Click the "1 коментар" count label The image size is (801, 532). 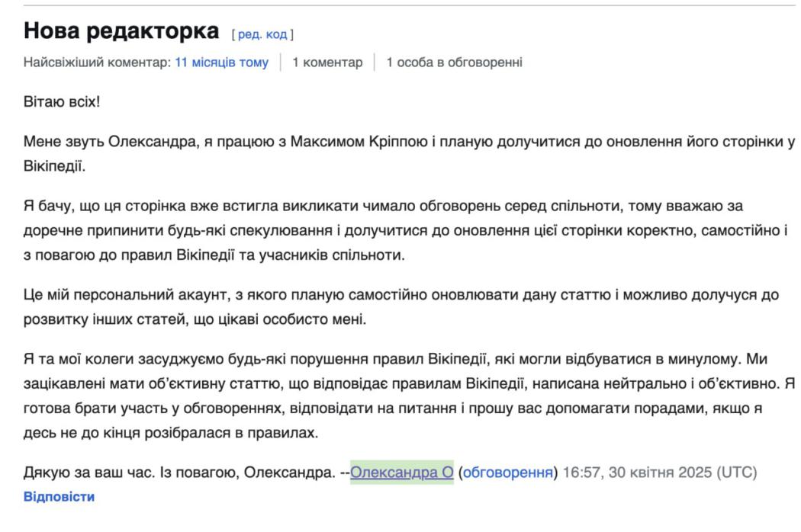pyautogui.click(x=327, y=62)
